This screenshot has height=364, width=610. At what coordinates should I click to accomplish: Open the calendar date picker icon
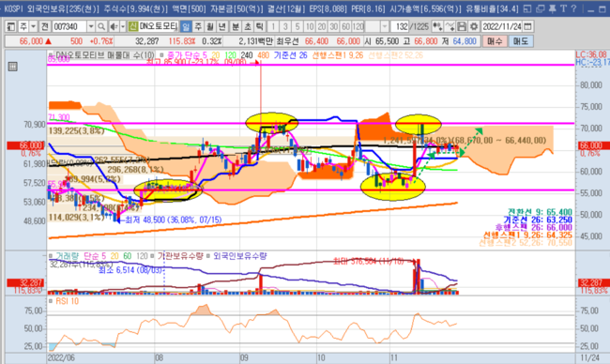[527, 26]
